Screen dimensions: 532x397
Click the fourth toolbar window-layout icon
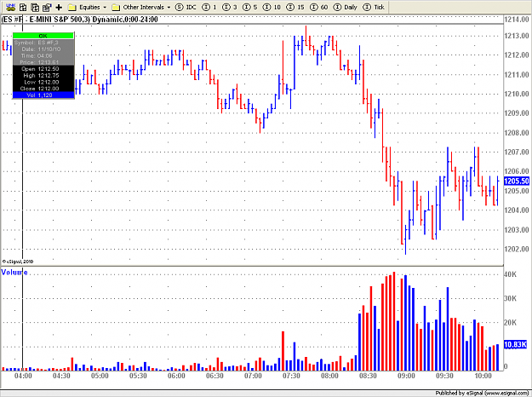click(x=47, y=7)
